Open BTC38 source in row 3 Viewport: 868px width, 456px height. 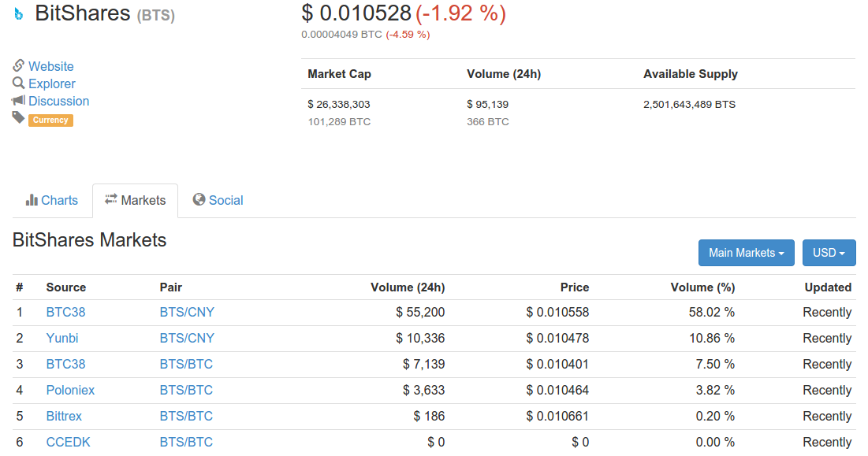click(66, 364)
